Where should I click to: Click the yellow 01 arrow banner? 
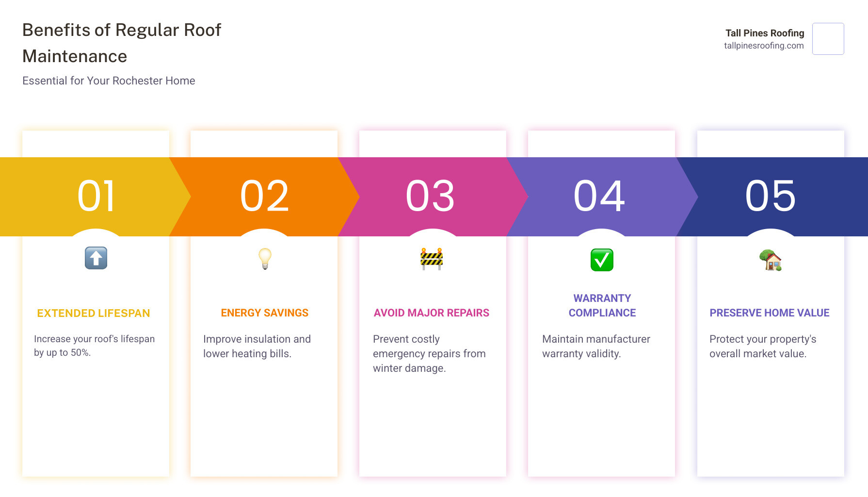click(96, 197)
